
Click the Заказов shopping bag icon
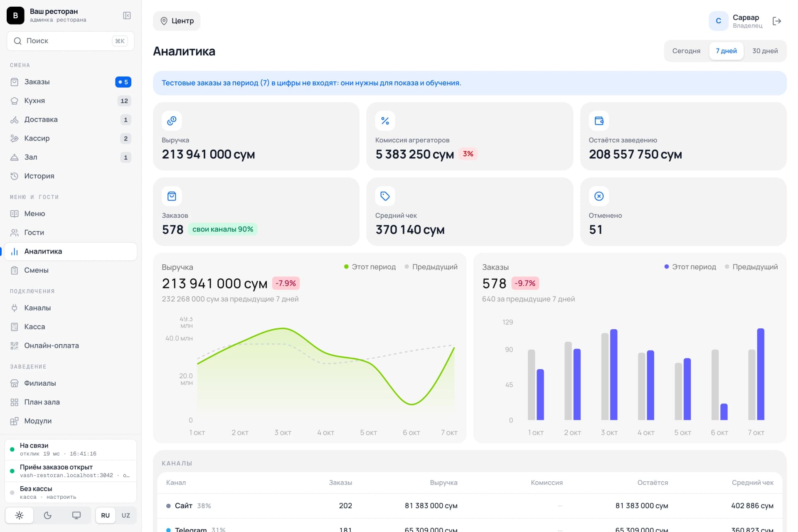click(172, 196)
